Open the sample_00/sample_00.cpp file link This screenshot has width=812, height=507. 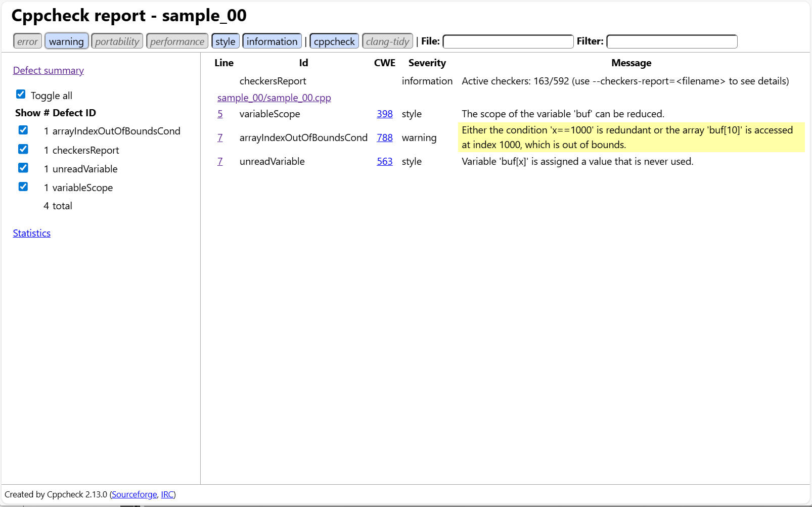[274, 98]
